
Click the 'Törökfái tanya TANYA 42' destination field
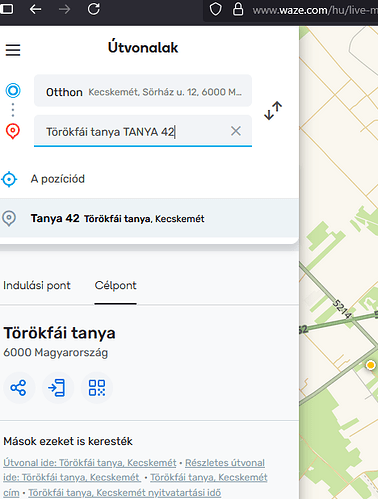click(143, 131)
